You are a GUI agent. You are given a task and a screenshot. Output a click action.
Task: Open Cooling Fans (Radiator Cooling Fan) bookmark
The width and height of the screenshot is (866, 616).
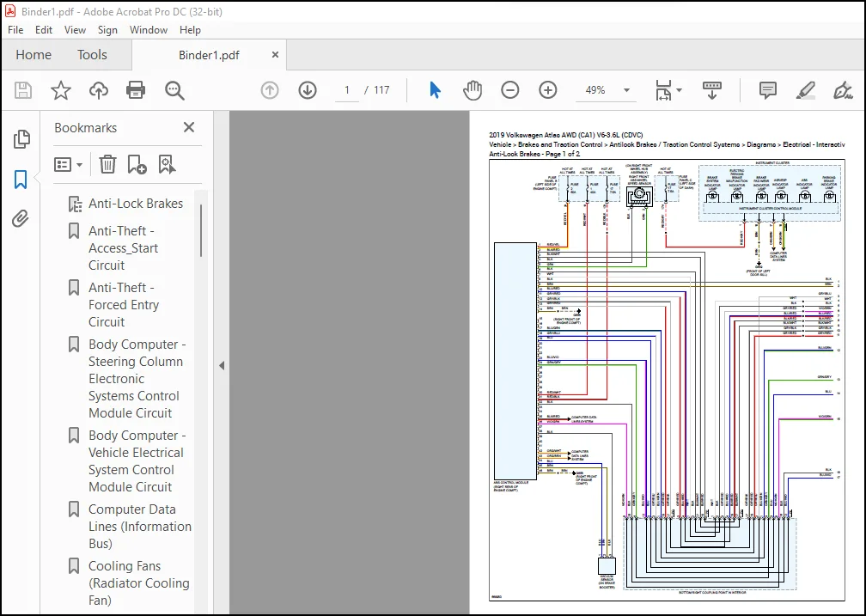pos(138,582)
